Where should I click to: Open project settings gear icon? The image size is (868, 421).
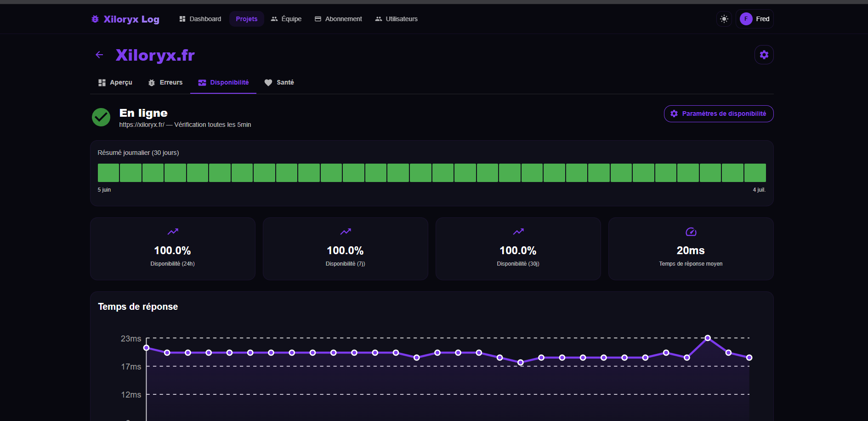coord(764,55)
